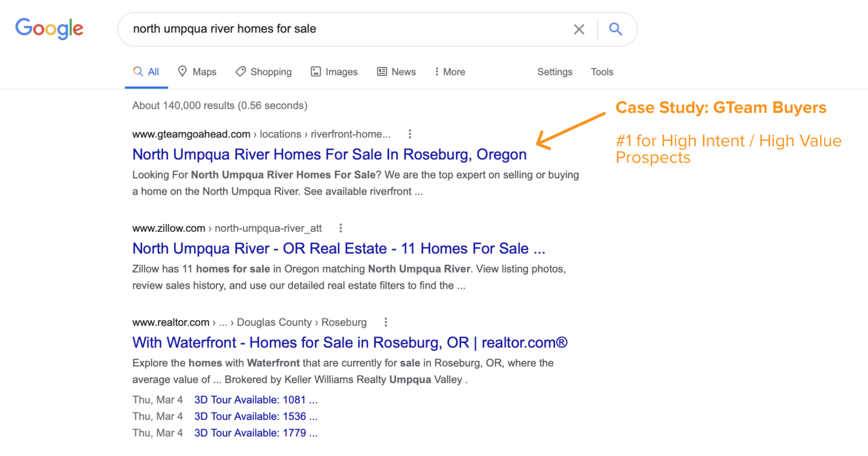The image size is (868, 456).
Task: Open the Images results tab
Action: pos(334,72)
